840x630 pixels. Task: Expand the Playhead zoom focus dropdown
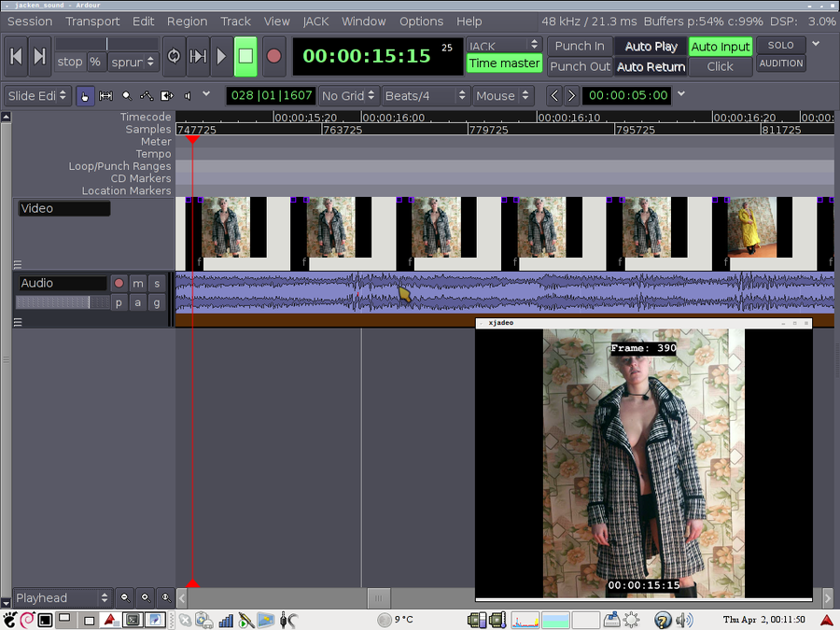tap(63, 597)
